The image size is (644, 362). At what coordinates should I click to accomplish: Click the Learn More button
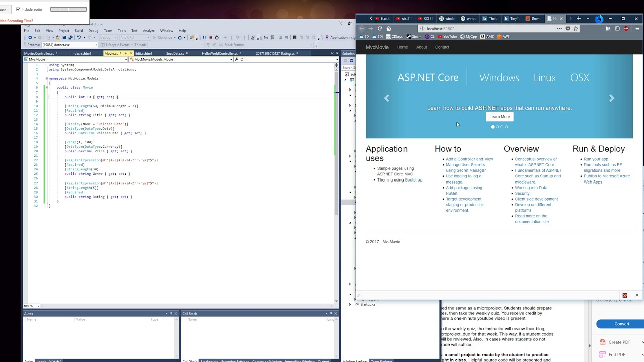pos(500,117)
